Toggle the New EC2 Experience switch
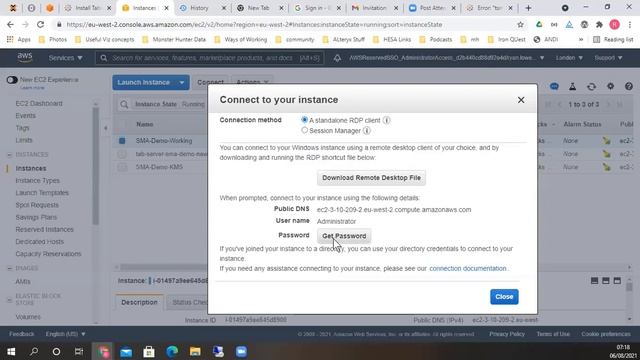640x360 pixels. tap(12, 80)
